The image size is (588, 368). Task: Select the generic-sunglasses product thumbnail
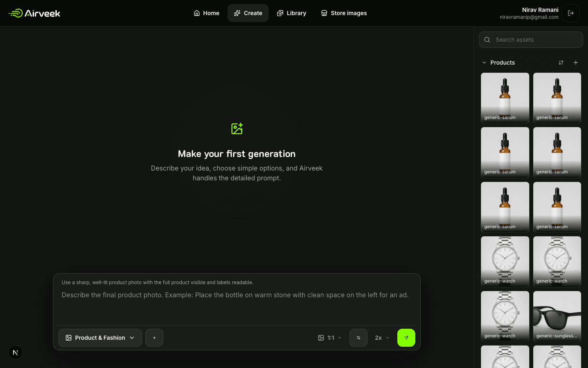tap(557, 316)
